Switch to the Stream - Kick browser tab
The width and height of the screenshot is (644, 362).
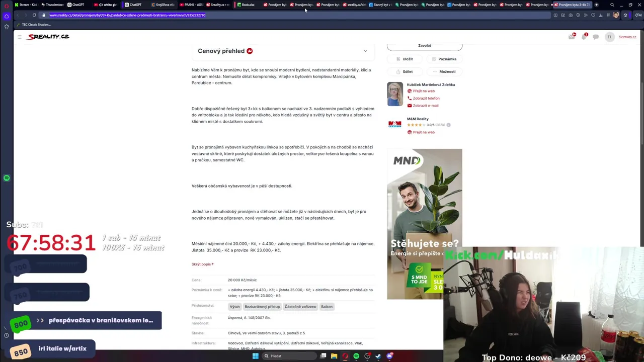click(26, 5)
